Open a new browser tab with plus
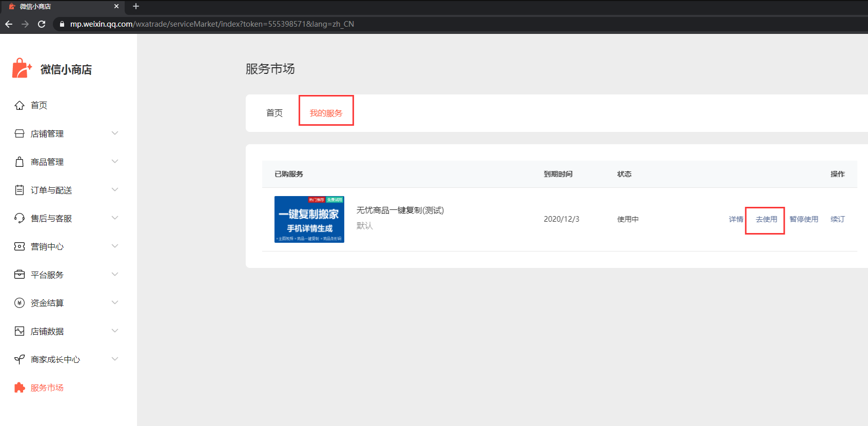The width and height of the screenshot is (868, 426). [136, 6]
